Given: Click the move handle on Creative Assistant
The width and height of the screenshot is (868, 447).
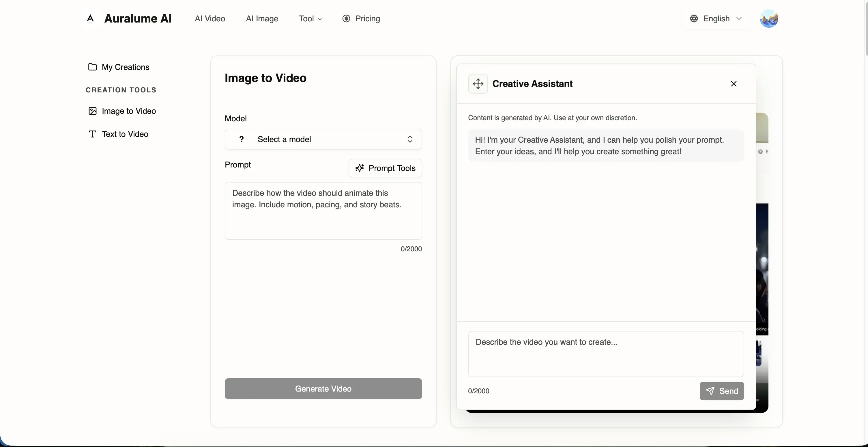Looking at the screenshot, I should click(x=478, y=84).
